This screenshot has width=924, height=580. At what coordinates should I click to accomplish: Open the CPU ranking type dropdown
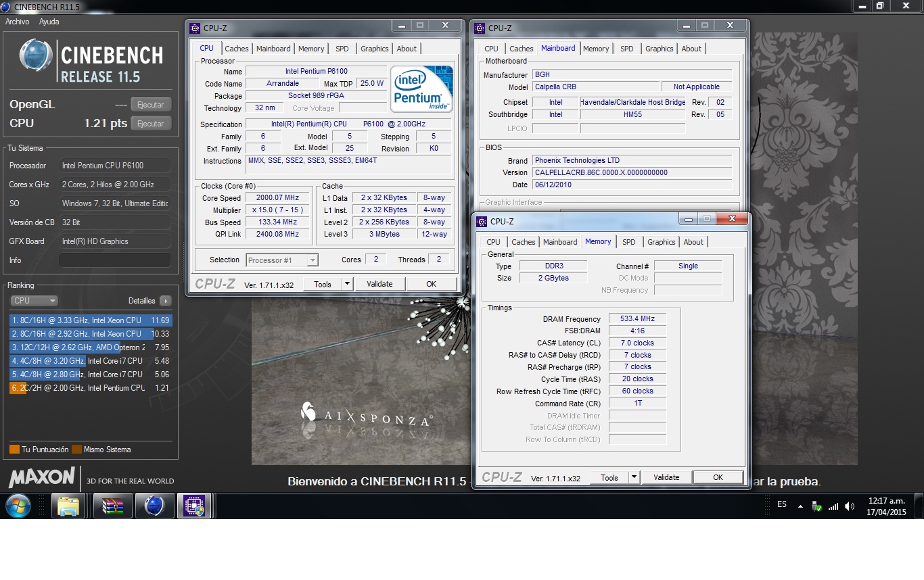(x=34, y=301)
